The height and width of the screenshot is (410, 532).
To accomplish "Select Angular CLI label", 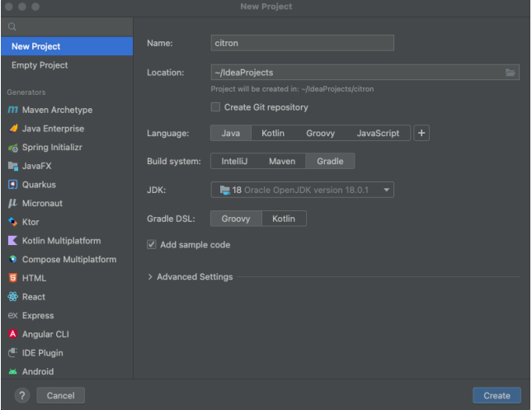I will point(45,334).
